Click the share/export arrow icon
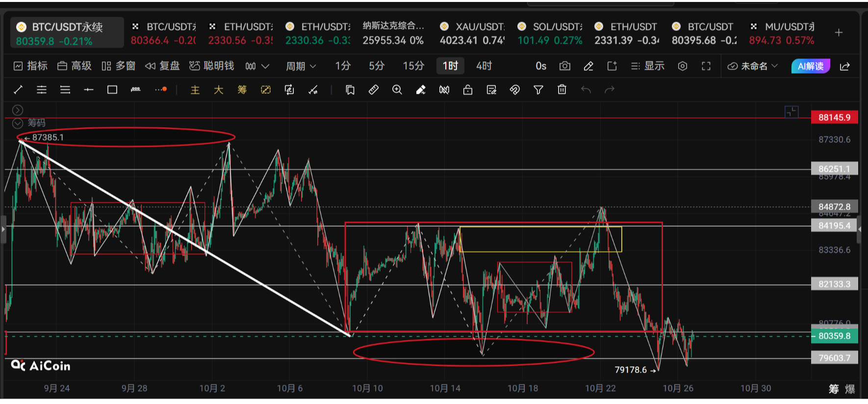The image size is (868, 404). (845, 66)
